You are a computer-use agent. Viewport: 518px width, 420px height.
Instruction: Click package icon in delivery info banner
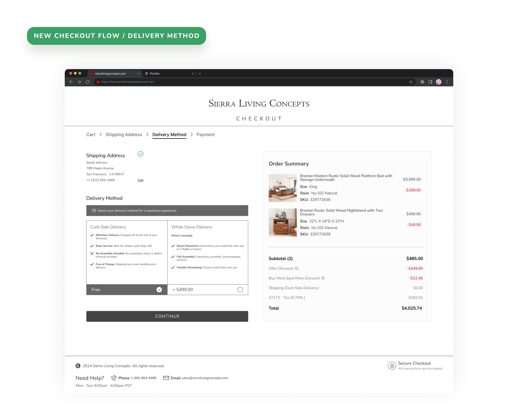coord(94,211)
